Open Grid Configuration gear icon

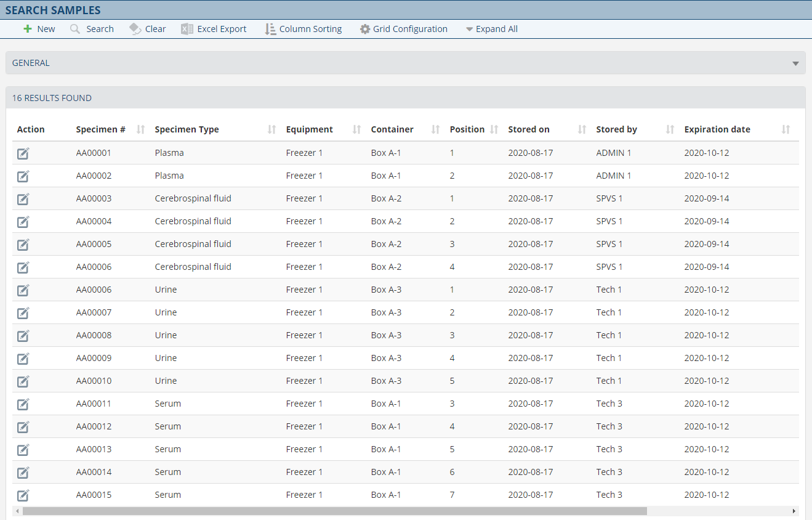tap(365, 29)
